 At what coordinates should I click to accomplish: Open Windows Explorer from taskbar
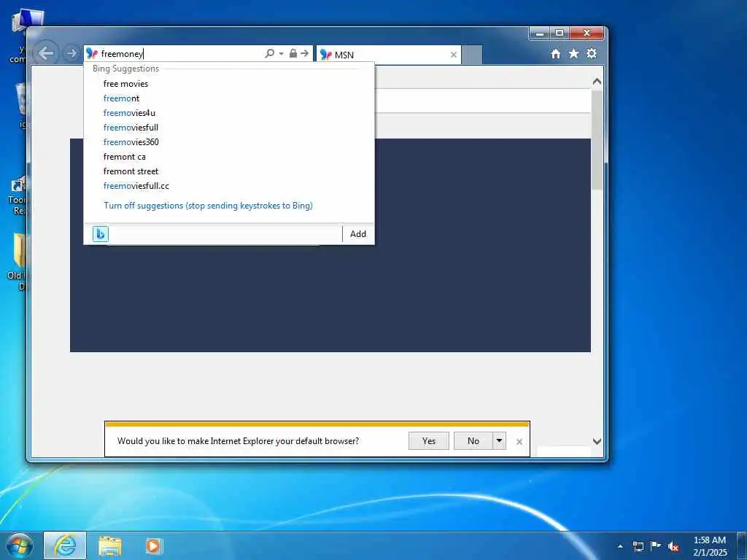pos(110,546)
